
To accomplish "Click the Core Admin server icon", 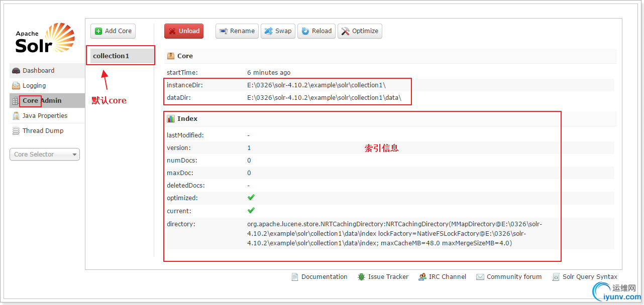I will [16, 101].
